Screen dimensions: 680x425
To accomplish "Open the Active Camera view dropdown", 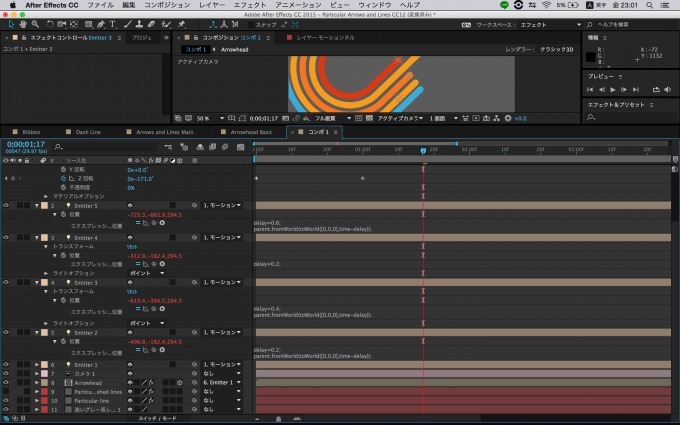I will 398,118.
